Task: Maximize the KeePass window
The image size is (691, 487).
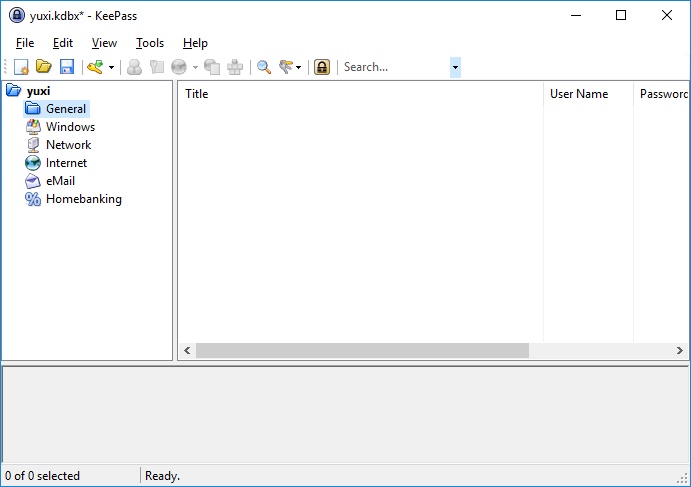Action: click(621, 15)
